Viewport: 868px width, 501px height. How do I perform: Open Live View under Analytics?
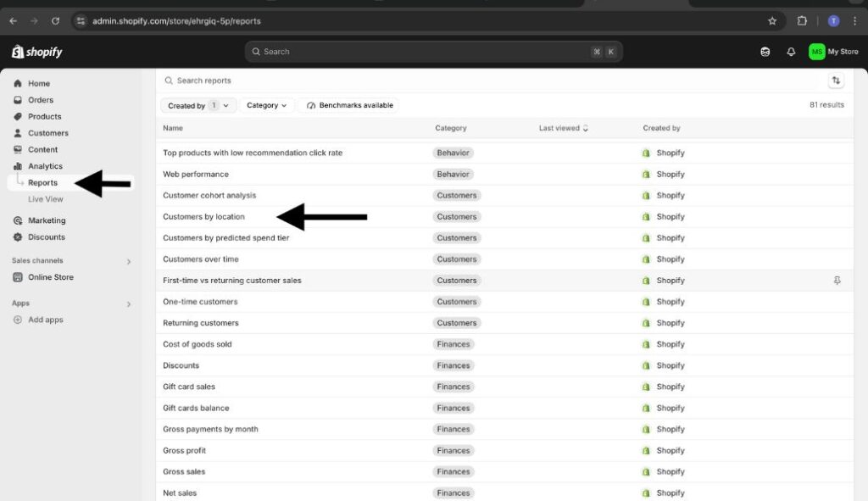tap(46, 199)
